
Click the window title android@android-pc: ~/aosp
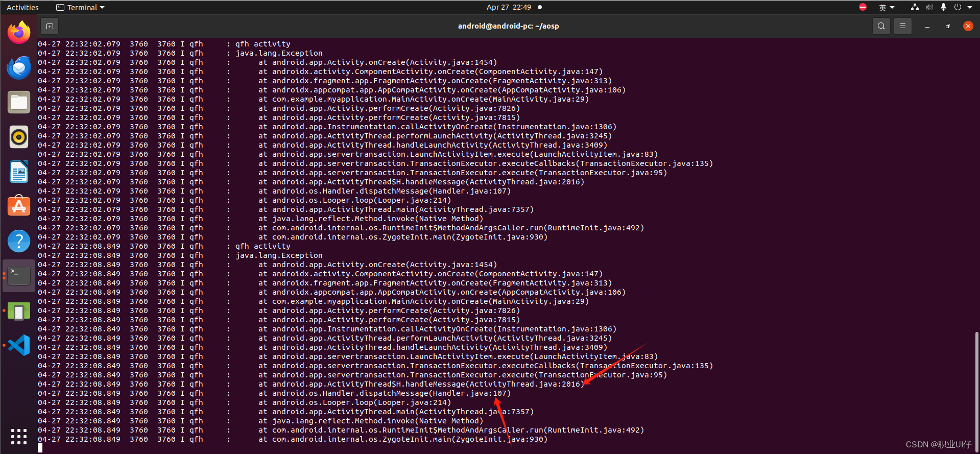[x=508, y=26]
